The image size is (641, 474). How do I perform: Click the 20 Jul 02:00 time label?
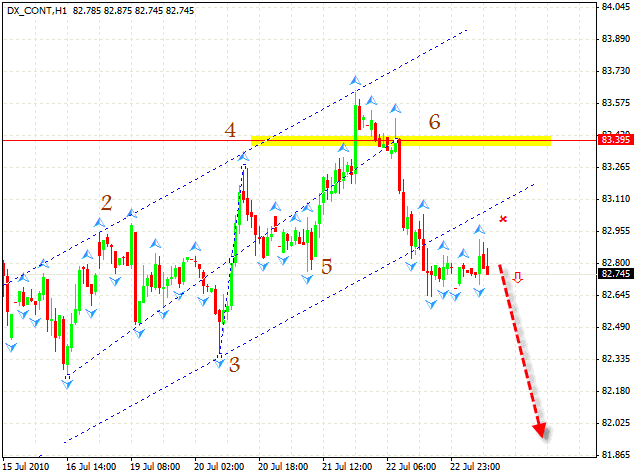coord(219,467)
